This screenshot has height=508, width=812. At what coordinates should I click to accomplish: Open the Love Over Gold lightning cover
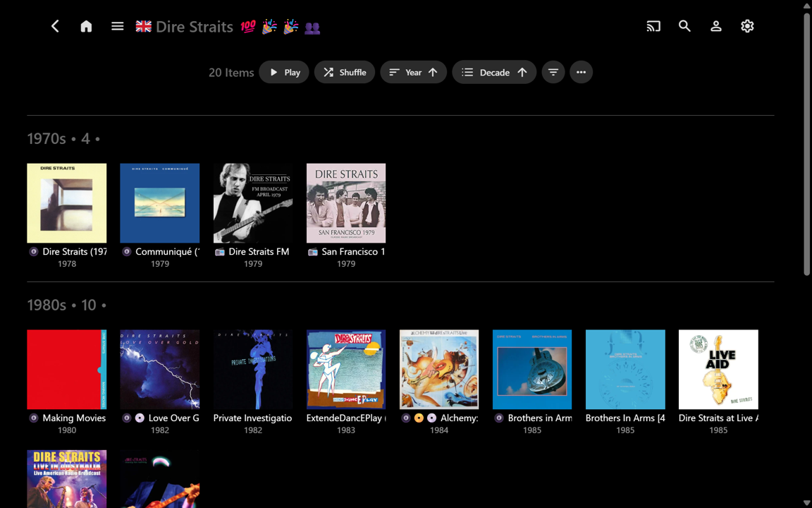point(159,370)
